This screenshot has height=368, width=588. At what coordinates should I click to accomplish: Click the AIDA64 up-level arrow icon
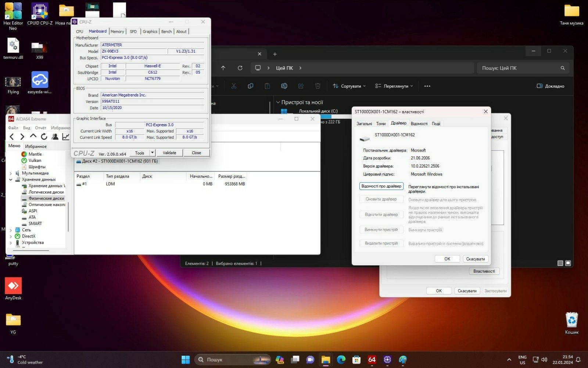[33, 137]
